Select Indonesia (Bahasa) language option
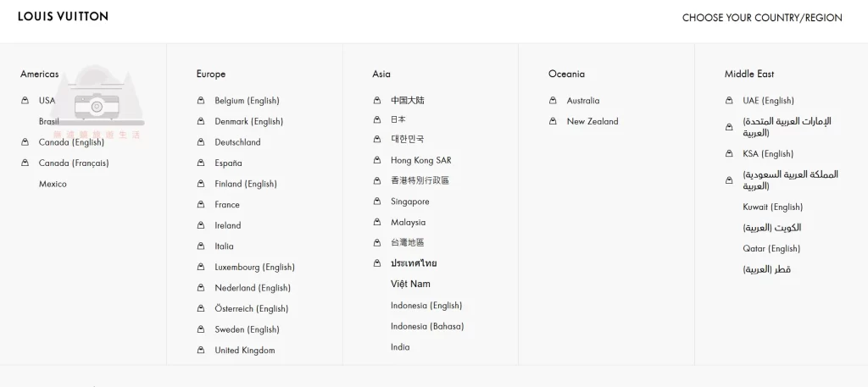The width and height of the screenshot is (868, 387). 427,326
